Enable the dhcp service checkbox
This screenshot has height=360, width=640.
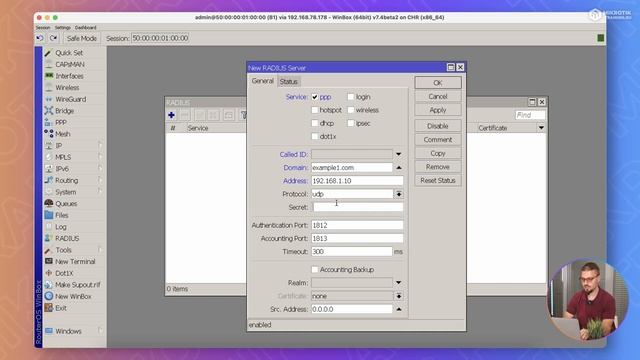[315, 123]
